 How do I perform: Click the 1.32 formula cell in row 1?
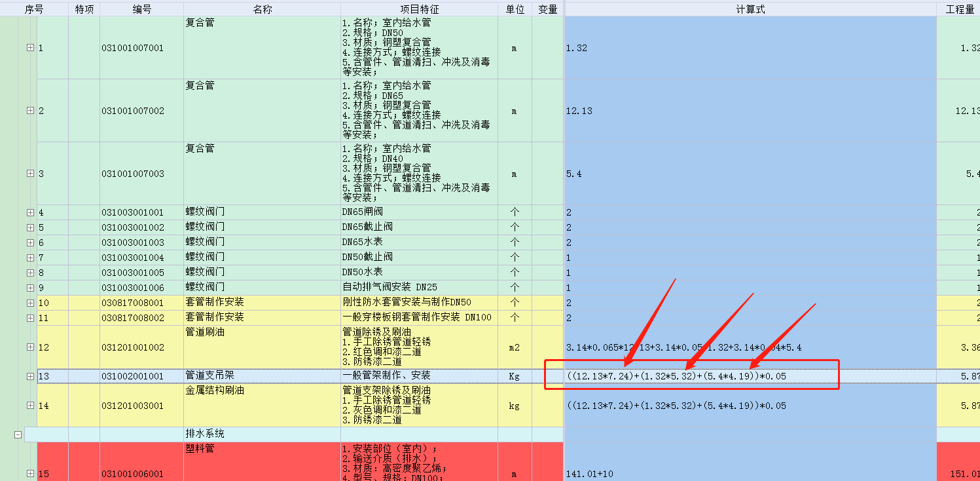pyautogui.click(x=750, y=48)
